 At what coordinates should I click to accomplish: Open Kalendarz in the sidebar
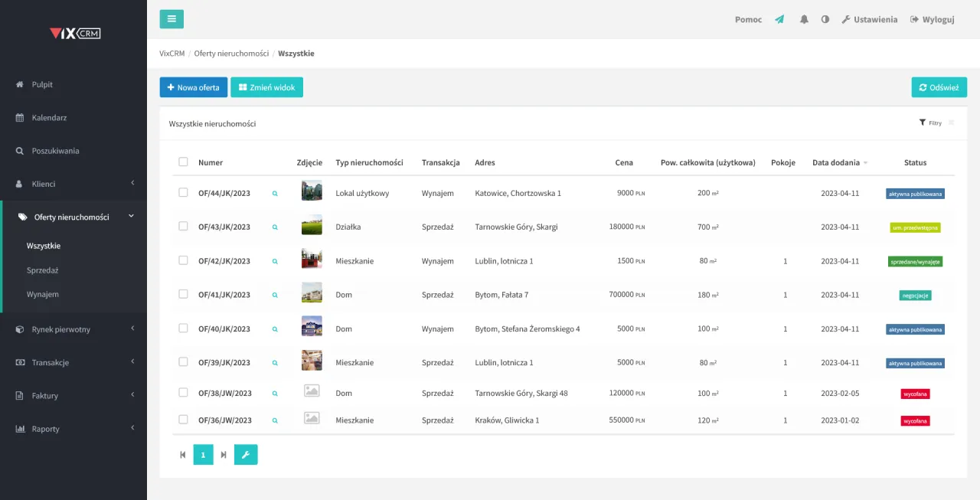49,118
